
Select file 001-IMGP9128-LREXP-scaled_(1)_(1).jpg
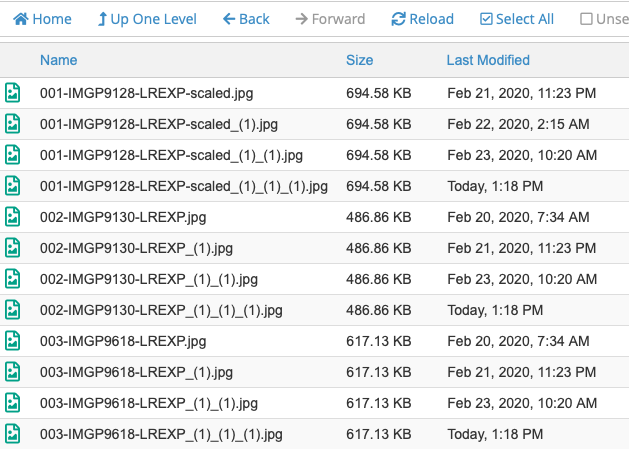click(x=171, y=155)
